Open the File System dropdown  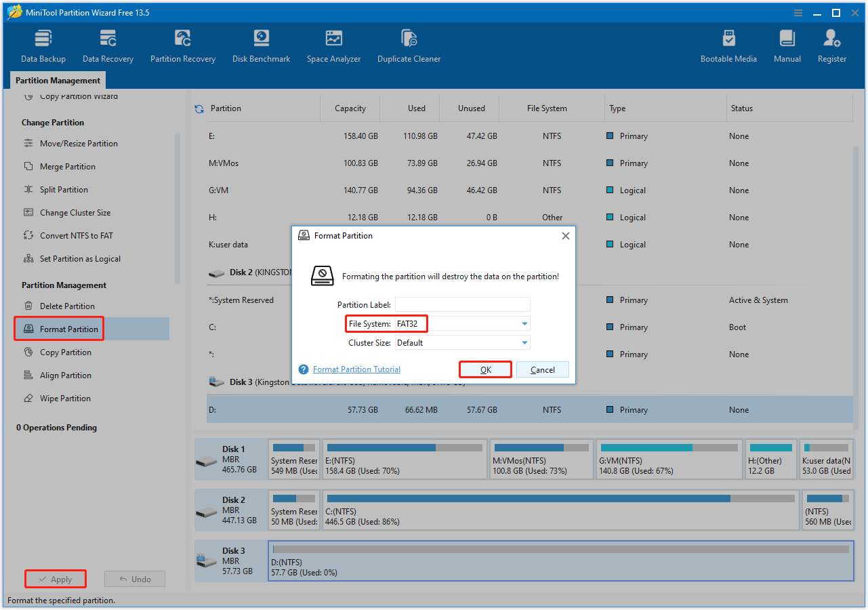[x=524, y=323]
